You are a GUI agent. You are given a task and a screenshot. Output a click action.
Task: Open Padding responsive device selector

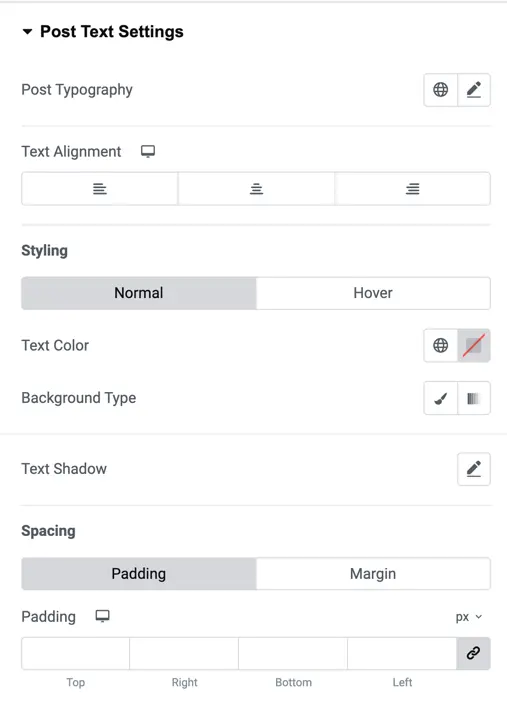[x=103, y=616]
